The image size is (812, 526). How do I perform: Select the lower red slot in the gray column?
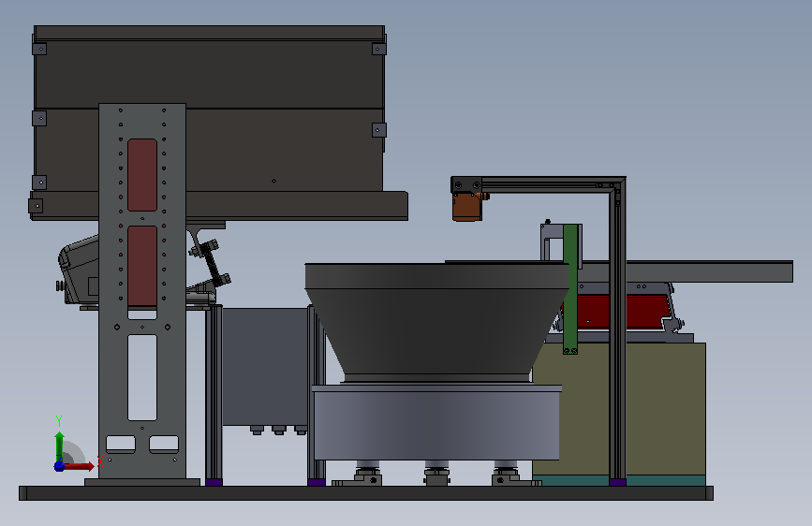[142, 266]
